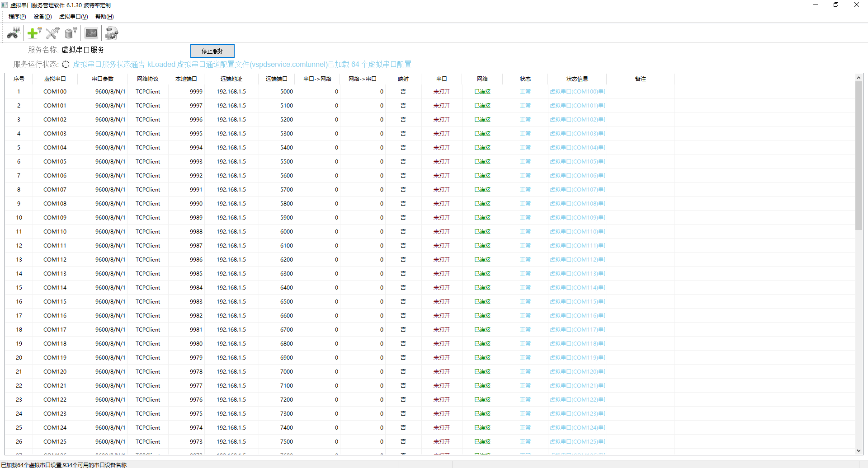Open the 虚拟串口(V) menu
Viewport: 868px width, 468px height.
coord(73,17)
